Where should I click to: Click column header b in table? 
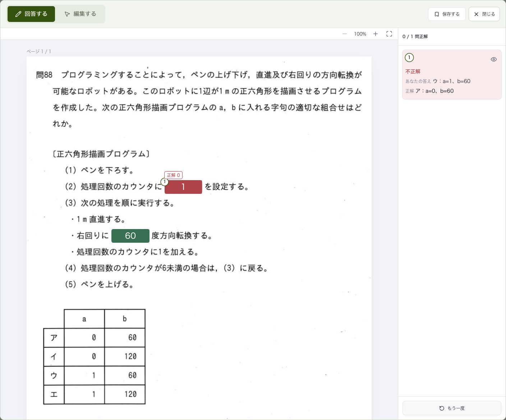pos(125,319)
